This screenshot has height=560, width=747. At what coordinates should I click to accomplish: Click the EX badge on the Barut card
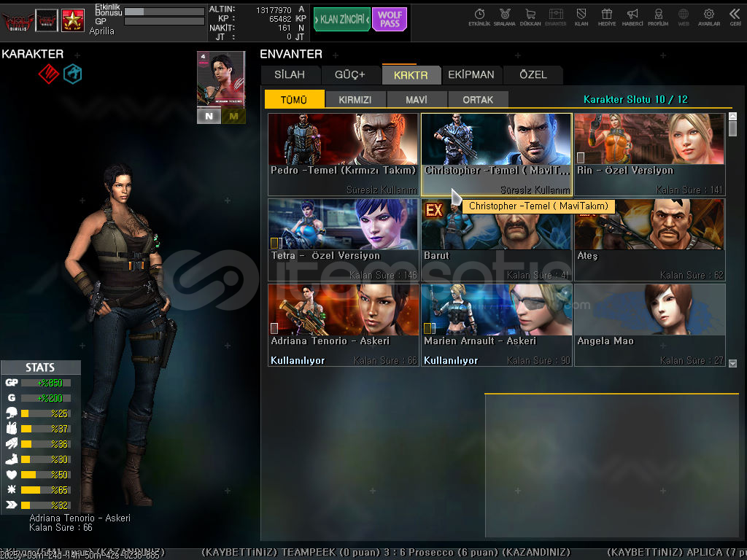tap(434, 210)
